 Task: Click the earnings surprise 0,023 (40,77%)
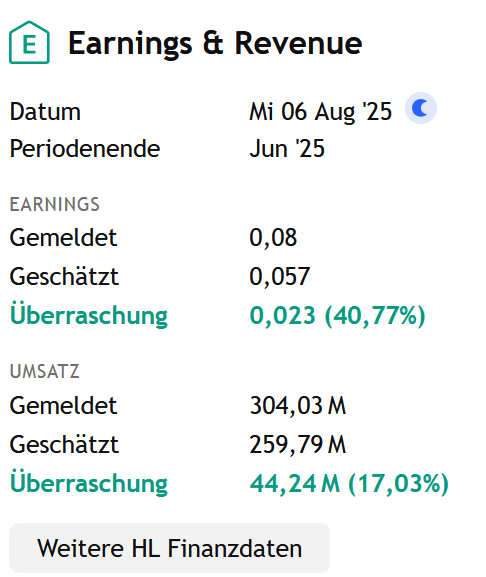[x=337, y=316]
